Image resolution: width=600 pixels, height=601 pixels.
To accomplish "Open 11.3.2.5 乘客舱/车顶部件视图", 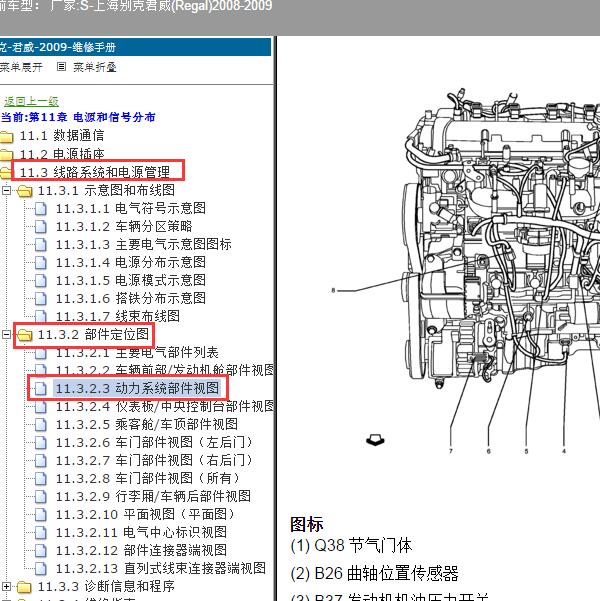I will coord(147,424).
